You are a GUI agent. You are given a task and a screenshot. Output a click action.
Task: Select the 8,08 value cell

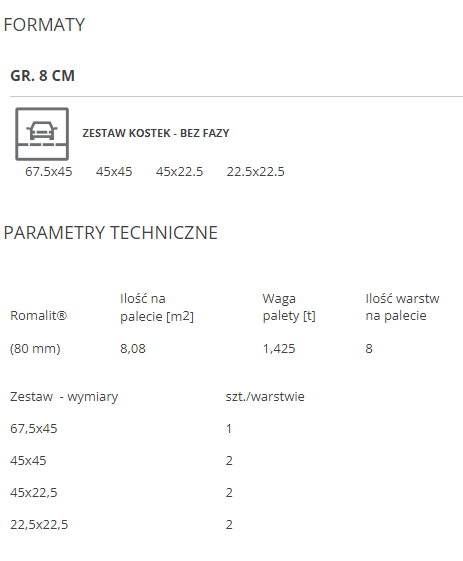pos(133,348)
